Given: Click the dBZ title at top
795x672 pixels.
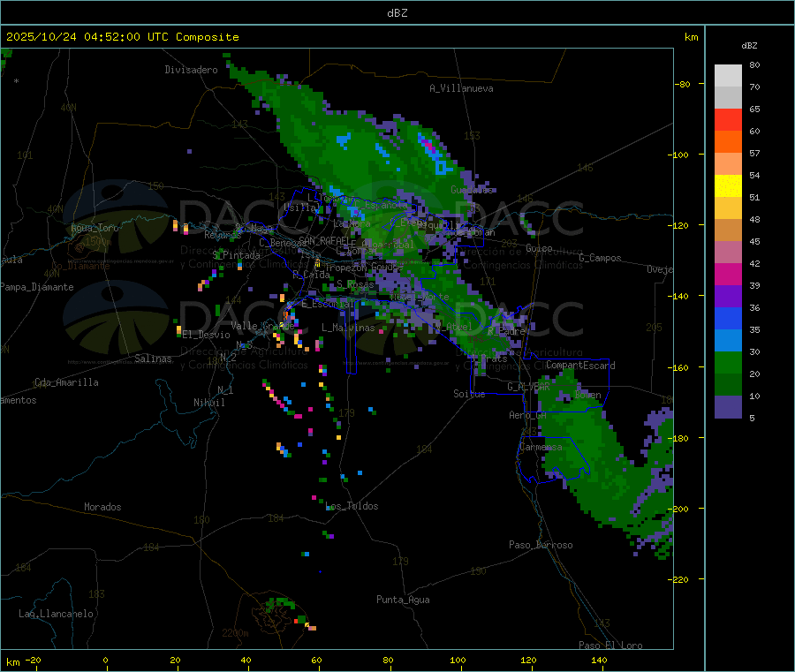Looking at the screenshot, I should [397, 13].
